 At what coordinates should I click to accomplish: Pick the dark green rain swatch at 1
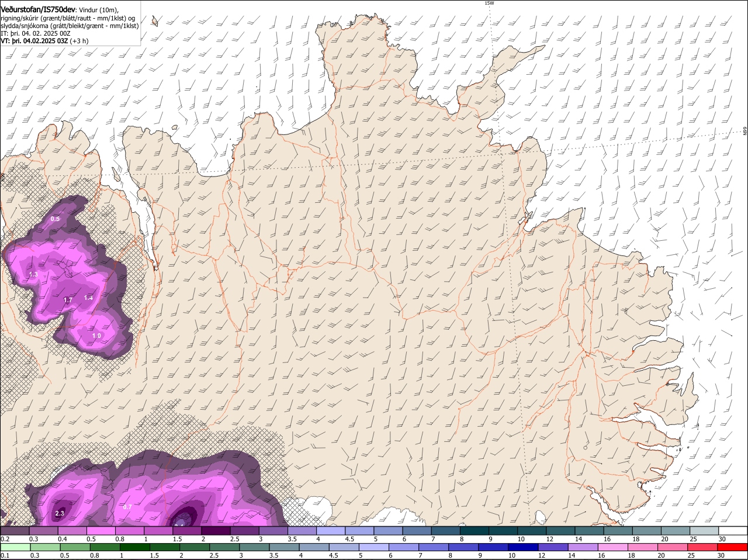(134, 548)
